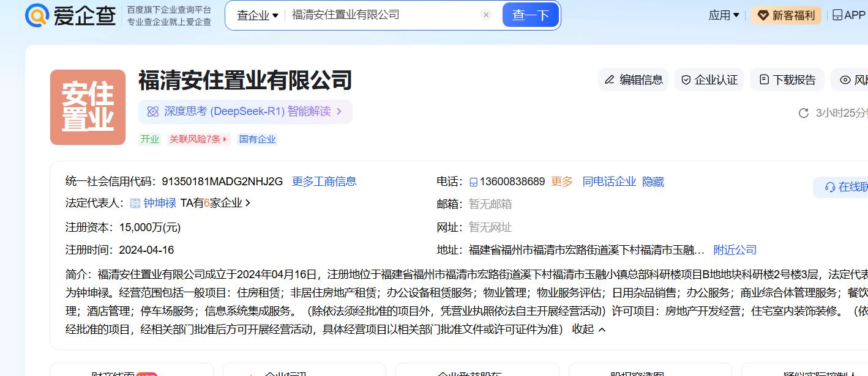Click 编辑信息 button
The height and width of the screenshot is (376, 868).
point(634,80)
